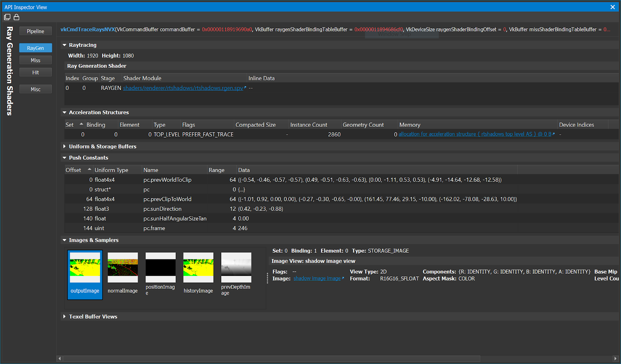Click the Compacted Size column header
The height and width of the screenshot is (364, 621).
261,125
